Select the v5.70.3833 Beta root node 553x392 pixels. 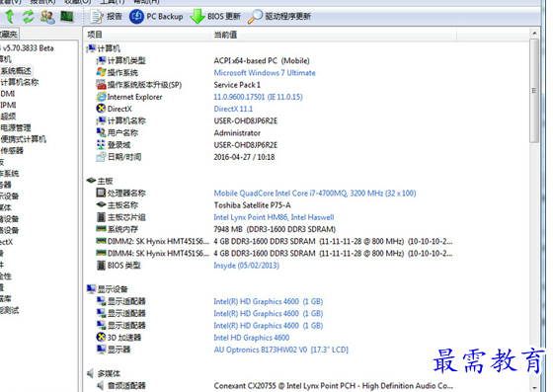coord(28,48)
